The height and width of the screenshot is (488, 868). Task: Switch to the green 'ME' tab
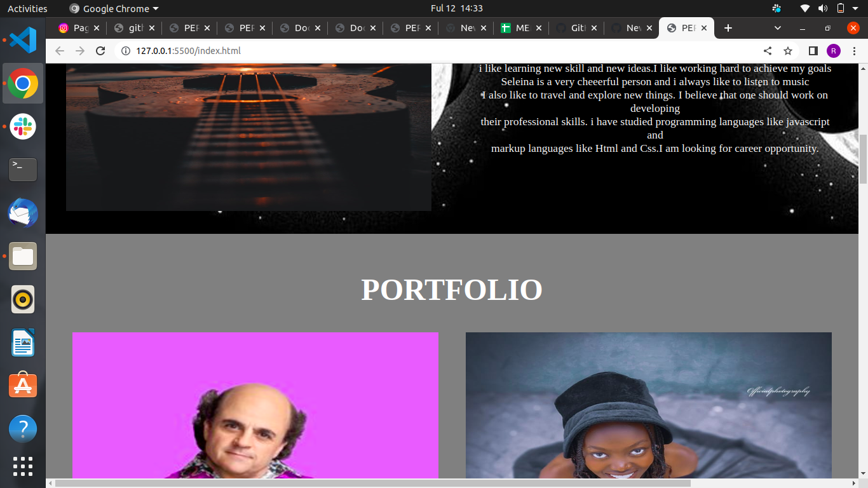coord(516,28)
